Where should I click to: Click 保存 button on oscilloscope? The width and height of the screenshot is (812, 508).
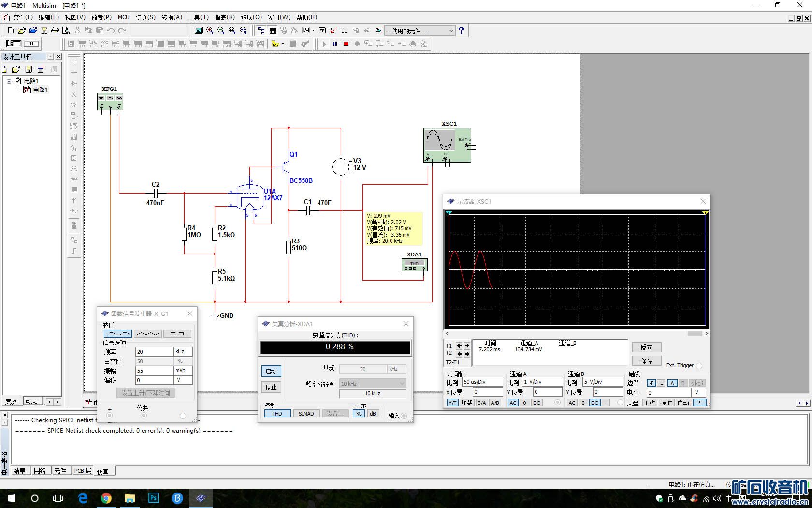[647, 361]
